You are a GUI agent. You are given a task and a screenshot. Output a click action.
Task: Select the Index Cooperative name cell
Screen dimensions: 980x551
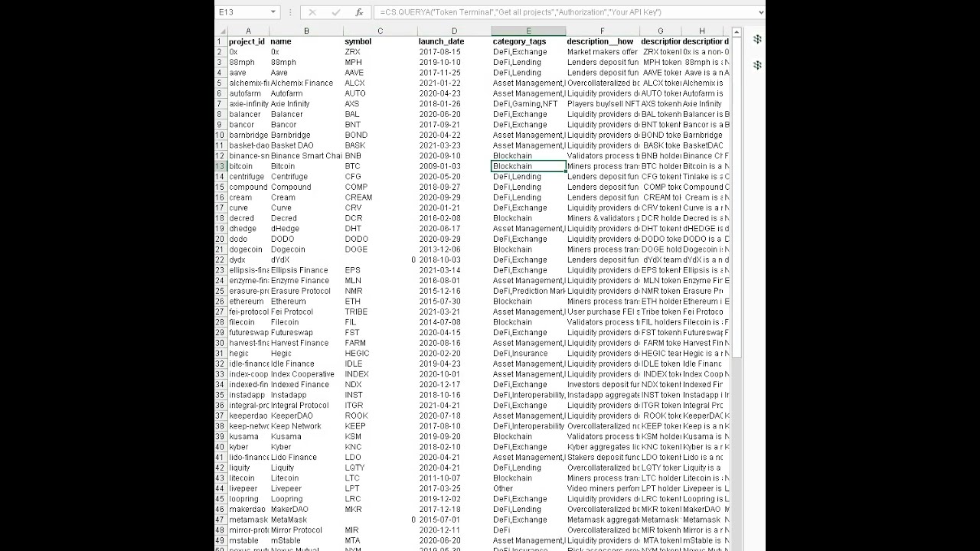click(306, 374)
